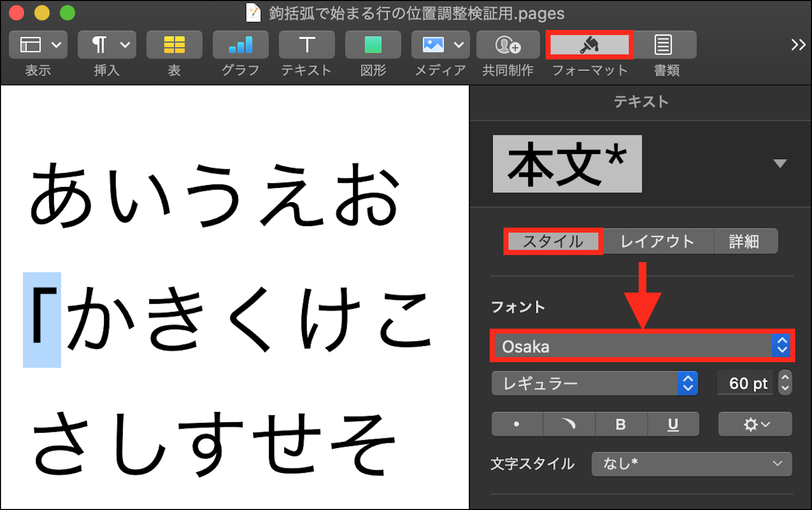Viewport: 812px width, 510px height.
Task: Toggle underline with the U button
Action: [673, 424]
